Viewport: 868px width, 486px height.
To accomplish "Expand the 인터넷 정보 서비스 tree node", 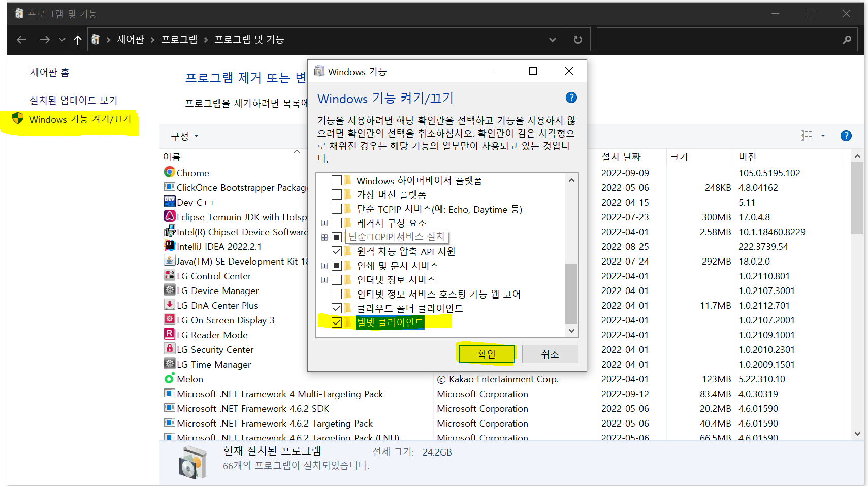I will [x=324, y=280].
